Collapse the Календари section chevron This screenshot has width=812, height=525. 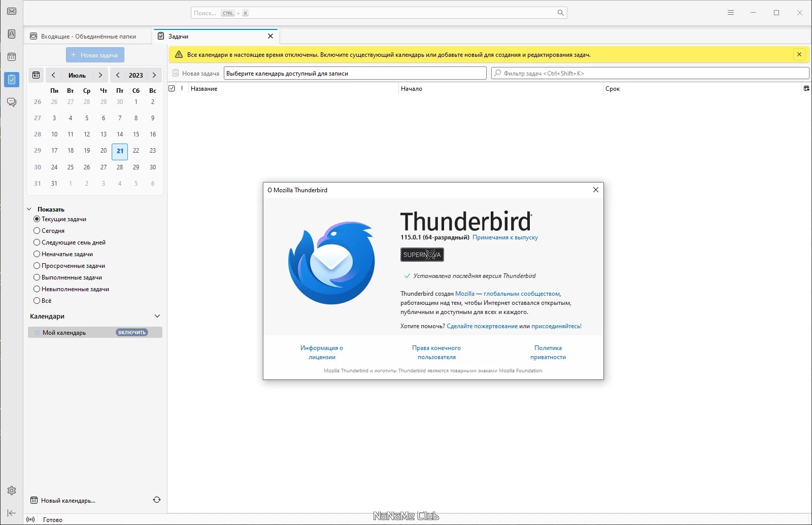click(x=157, y=316)
